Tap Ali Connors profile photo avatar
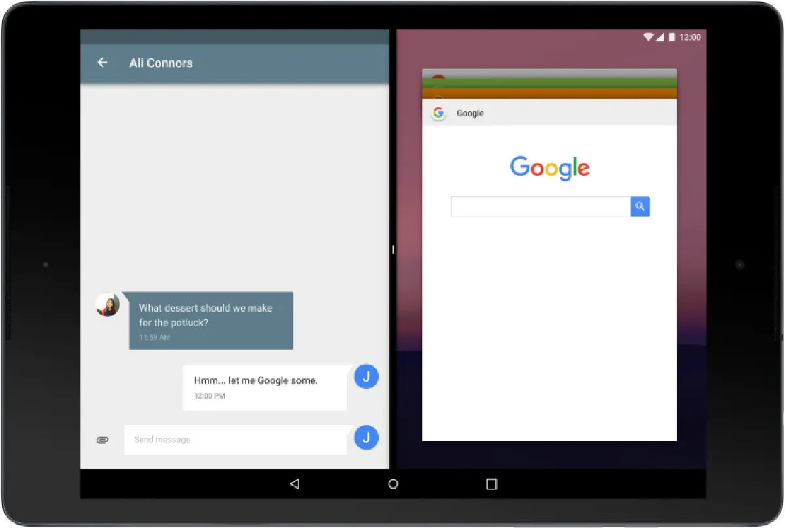The height and width of the screenshot is (532, 785). 107,305
